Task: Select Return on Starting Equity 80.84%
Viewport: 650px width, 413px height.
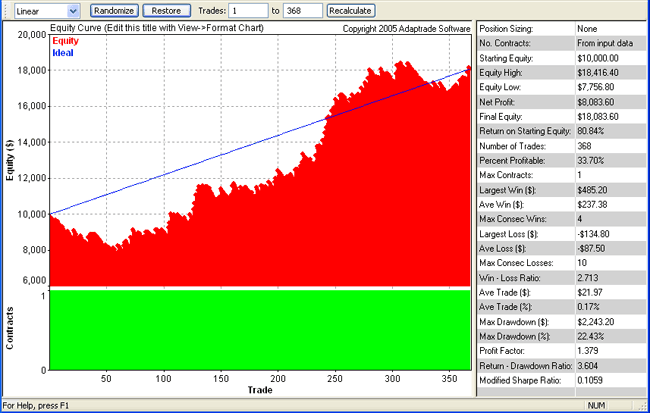Action: (590, 131)
